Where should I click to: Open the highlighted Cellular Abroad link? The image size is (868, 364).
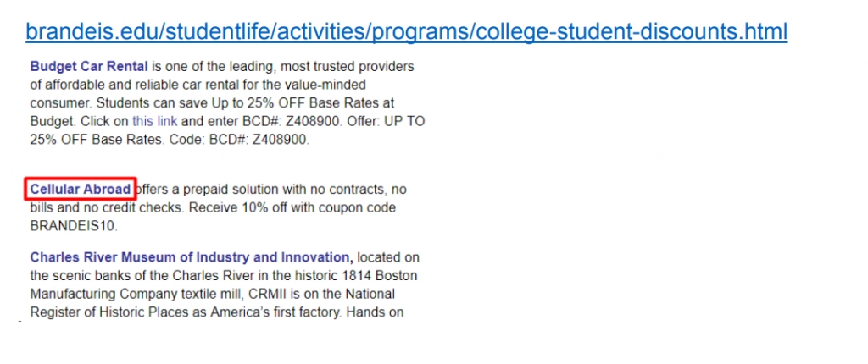point(81,189)
